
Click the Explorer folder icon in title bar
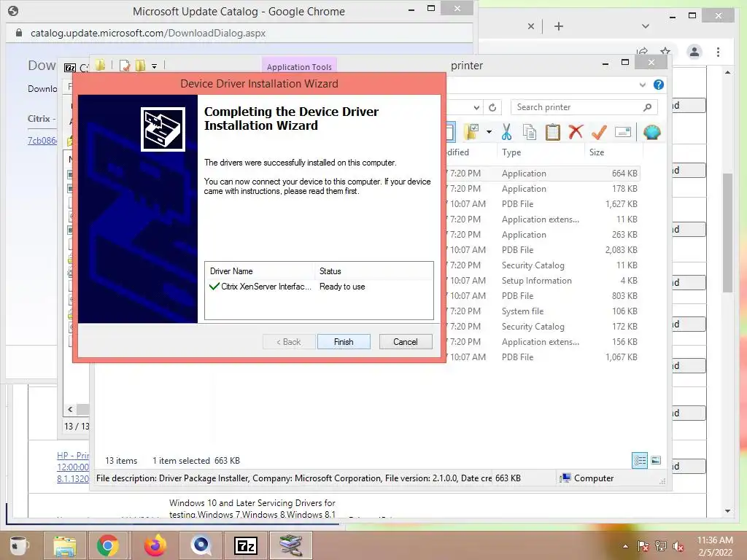point(101,65)
